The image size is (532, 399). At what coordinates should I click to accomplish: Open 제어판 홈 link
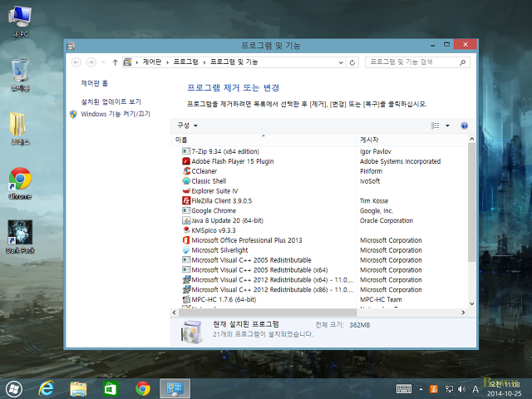(x=94, y=83)
